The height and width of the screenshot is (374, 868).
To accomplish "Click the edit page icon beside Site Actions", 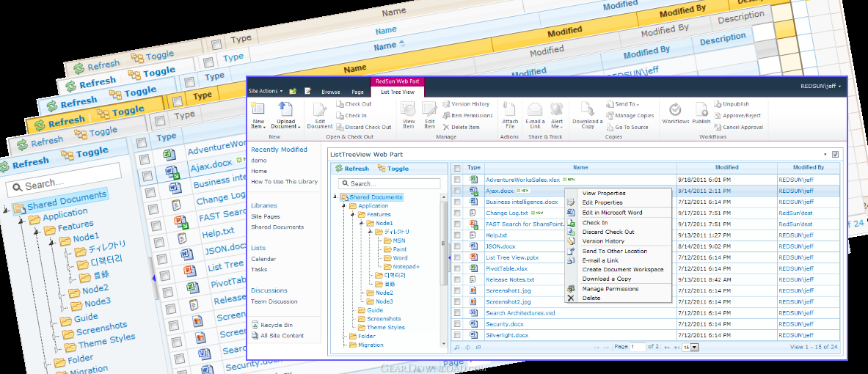I will (x=307, y=91).
